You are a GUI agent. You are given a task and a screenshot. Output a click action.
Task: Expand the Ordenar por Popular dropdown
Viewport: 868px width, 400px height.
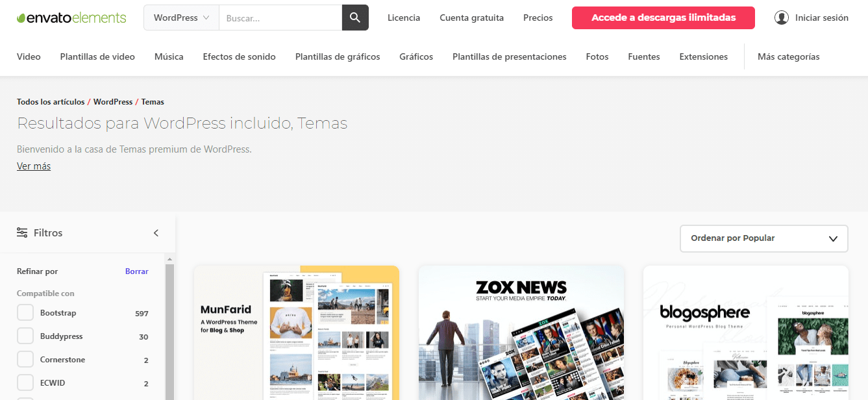tap(763, 238)
